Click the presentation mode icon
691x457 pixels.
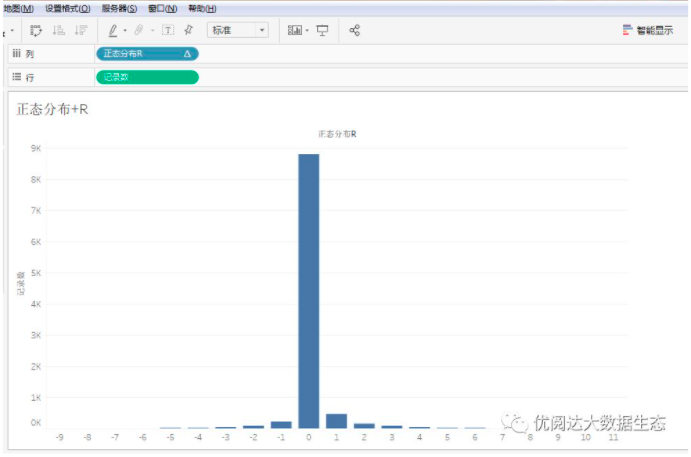tap(322, 31)
